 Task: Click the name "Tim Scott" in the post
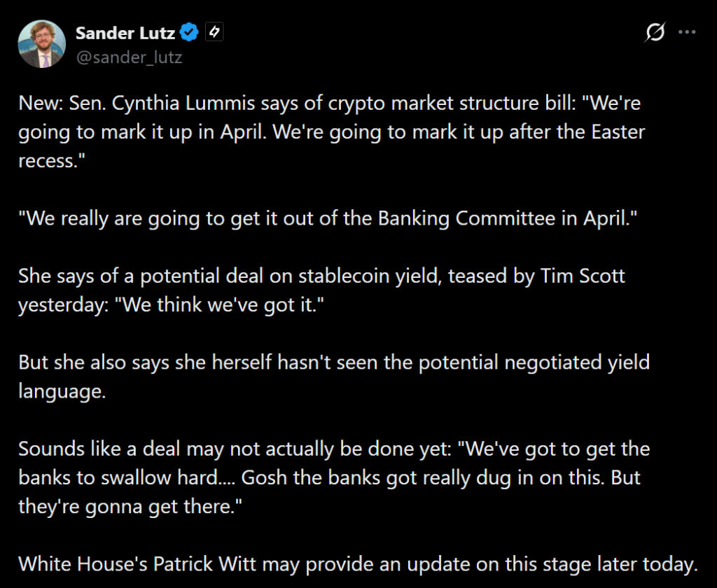[583, 276]
